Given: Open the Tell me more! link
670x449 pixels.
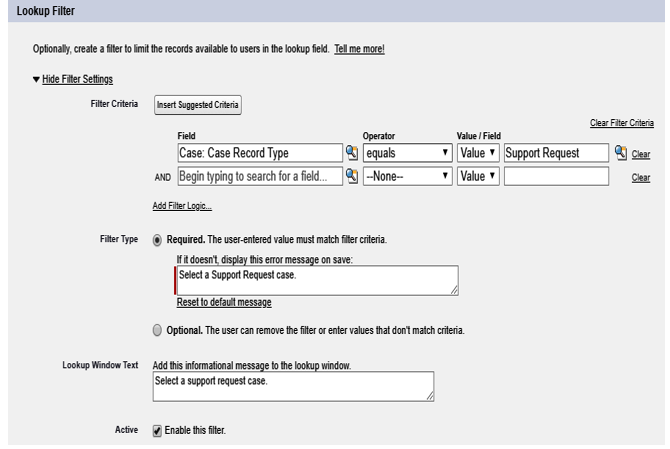Looking at the screenshot, I should [359, 49].
